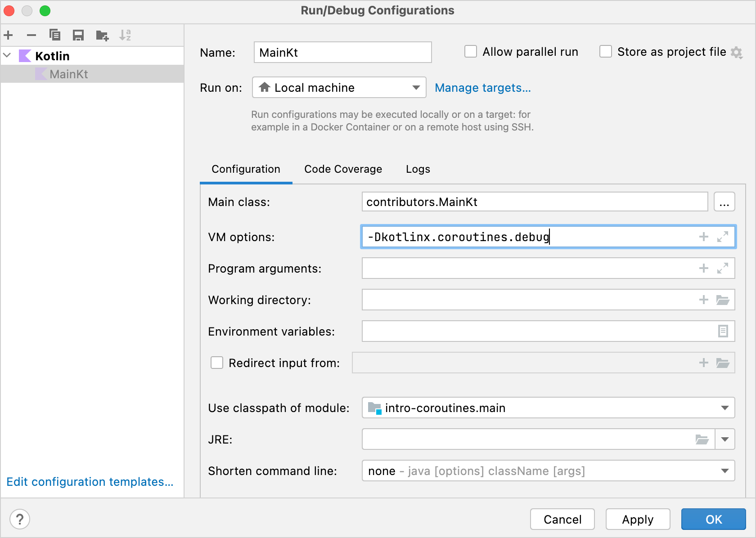Click the Manage targets link
The image size is (756, 538).
[482, 88]
